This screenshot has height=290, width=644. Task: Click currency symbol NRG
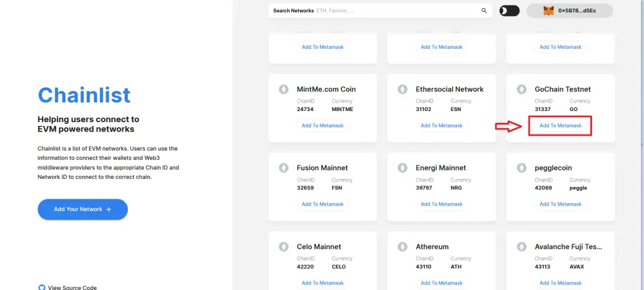(x=456, y=188)
